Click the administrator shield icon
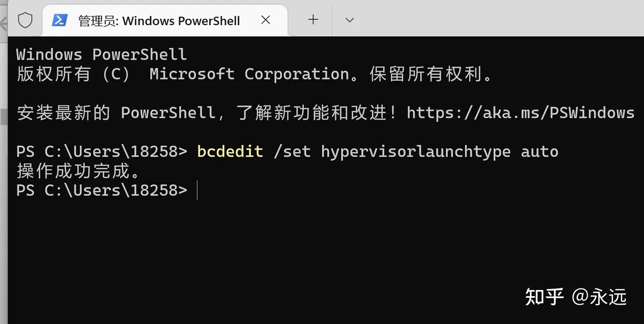644x324 pixels. click(25, 20)
